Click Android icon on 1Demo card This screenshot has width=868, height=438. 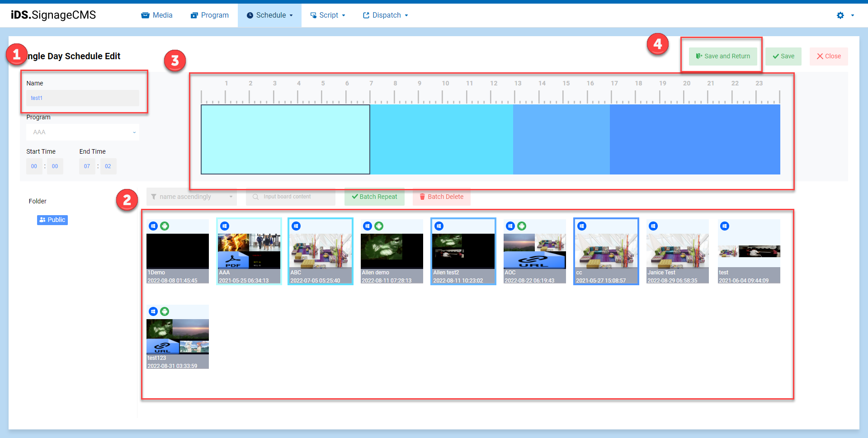click(x=165, y=226)
